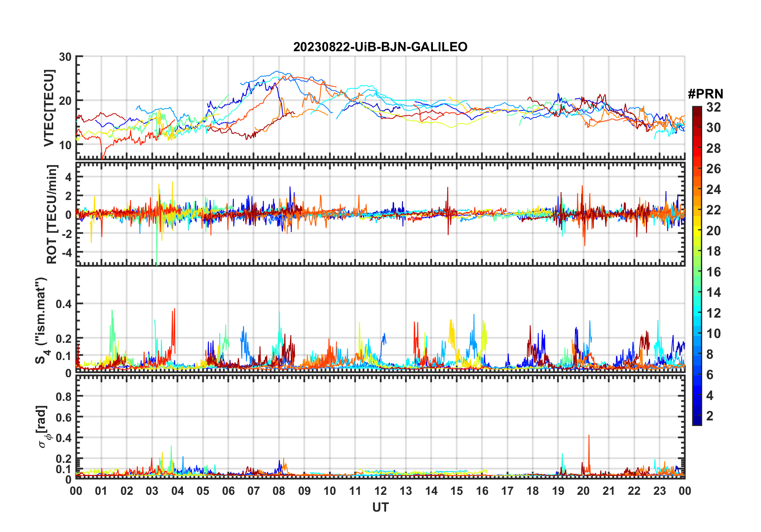Click UT axis tick label 07
This screenshot has height=532, width=761.
pos(254,491)
